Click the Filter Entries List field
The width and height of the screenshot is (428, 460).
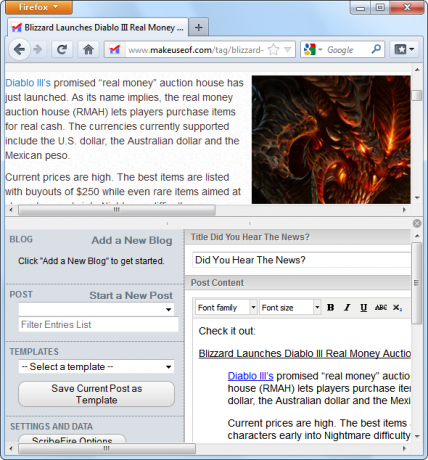click(x=98, y=324)
